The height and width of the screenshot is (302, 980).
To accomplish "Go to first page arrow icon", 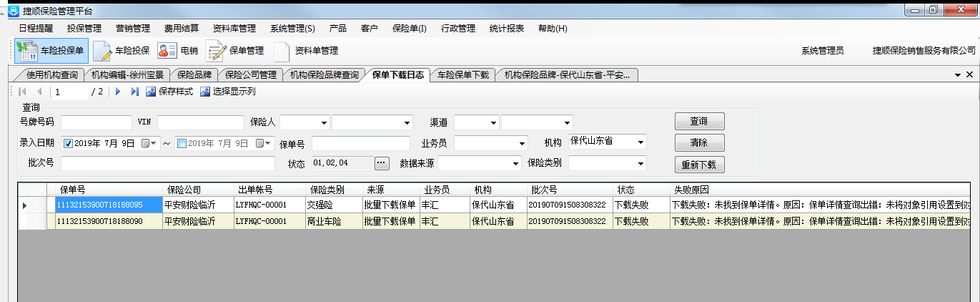I will pos(22,92).
